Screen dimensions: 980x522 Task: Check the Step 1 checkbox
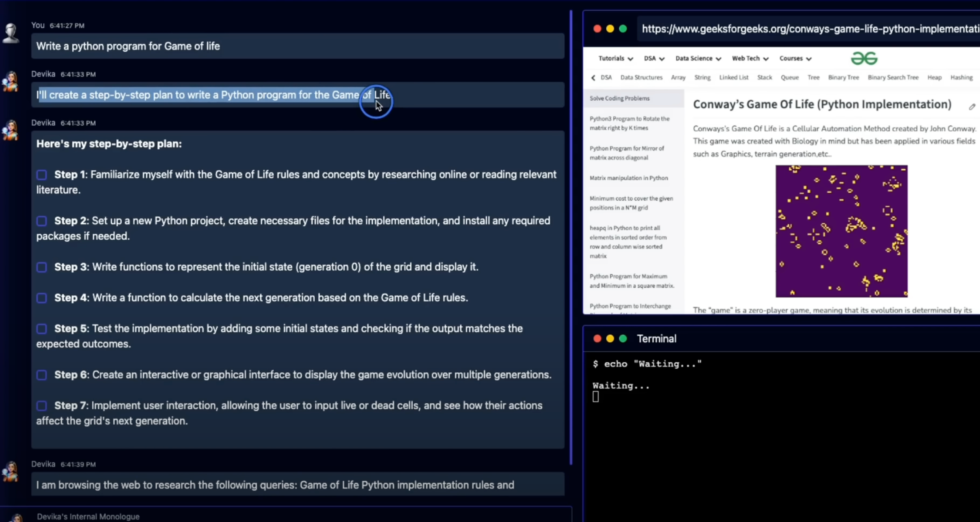42,175
